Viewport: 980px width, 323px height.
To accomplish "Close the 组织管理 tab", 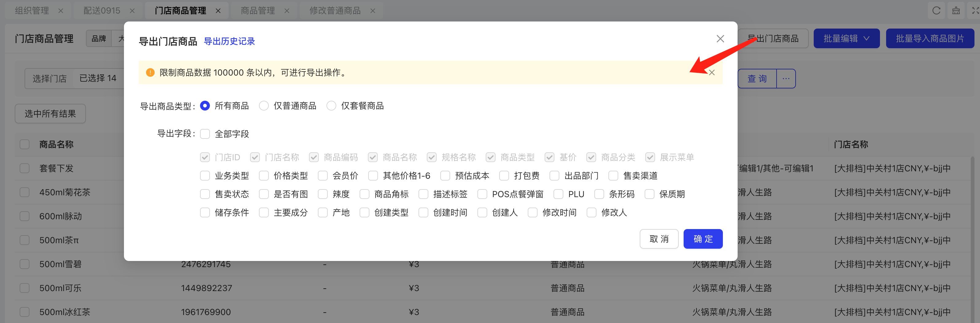I will [60, 11].
